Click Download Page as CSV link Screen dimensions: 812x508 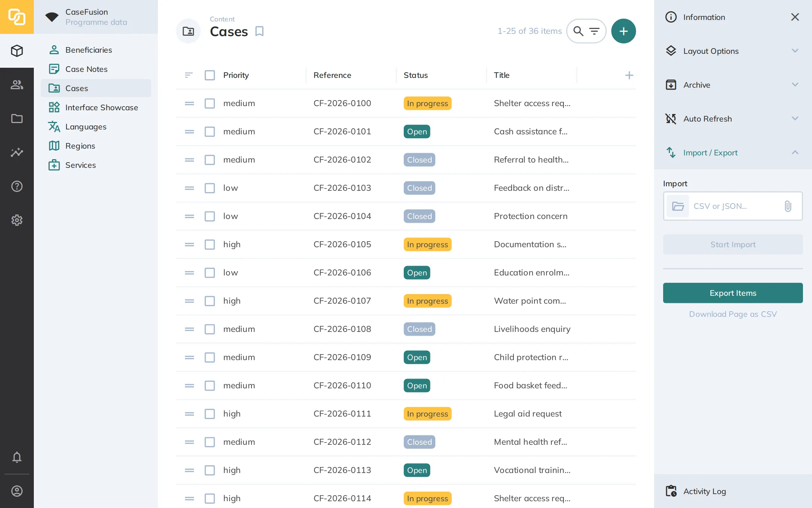pyautogui.click(x=733, y=314)
